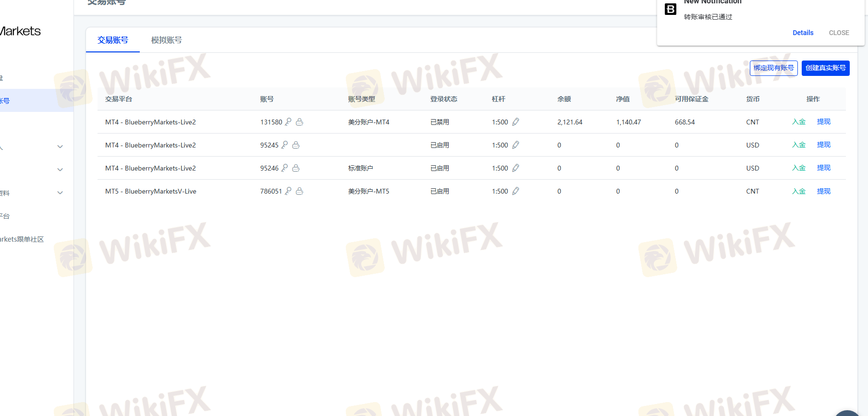
Task: Click 提现 for account 95245
Action: pyautogui.click(x=824, y=145)
